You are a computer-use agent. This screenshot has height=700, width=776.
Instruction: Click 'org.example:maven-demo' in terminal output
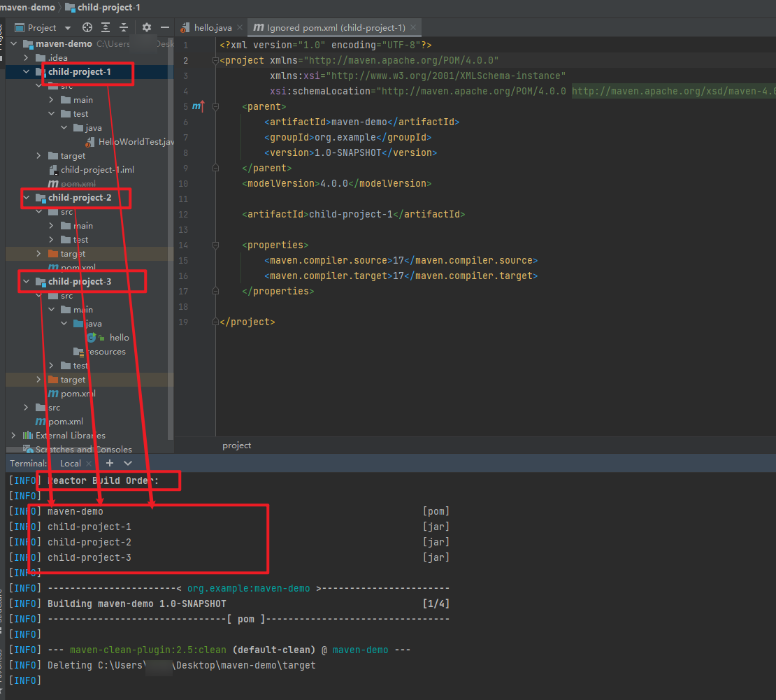click(x=248, y=589)
